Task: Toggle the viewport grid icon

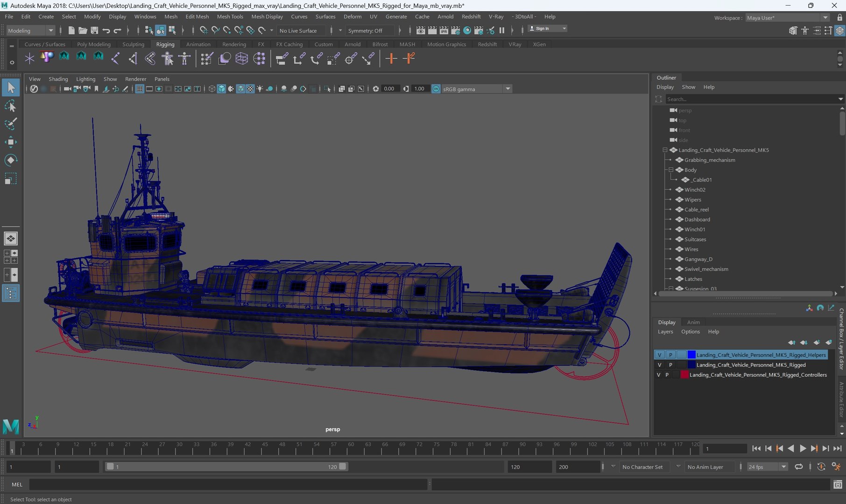Action: [140, 89]
